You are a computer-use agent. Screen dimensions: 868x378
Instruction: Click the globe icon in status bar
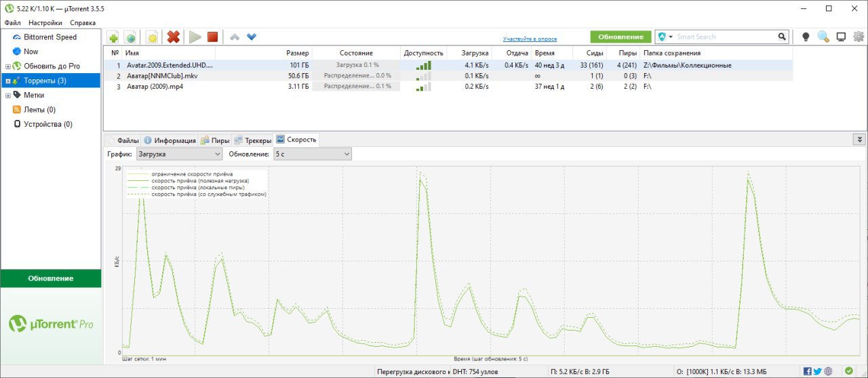tap(828, 371)
